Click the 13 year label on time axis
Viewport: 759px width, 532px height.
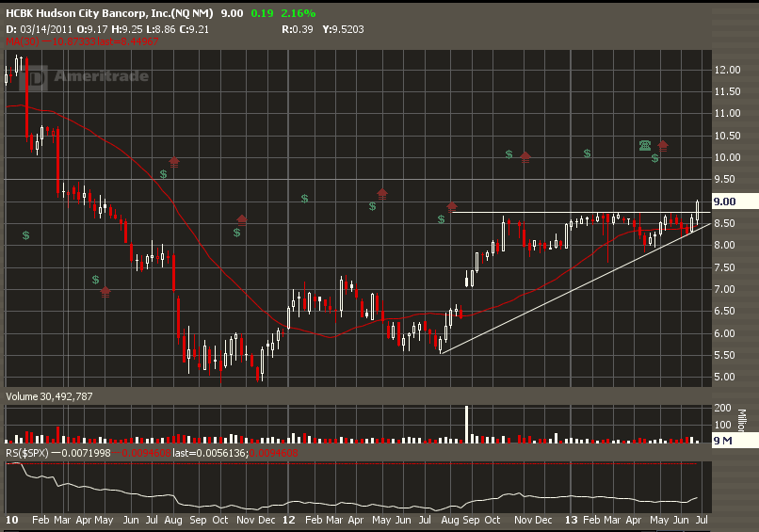(572, 520)
